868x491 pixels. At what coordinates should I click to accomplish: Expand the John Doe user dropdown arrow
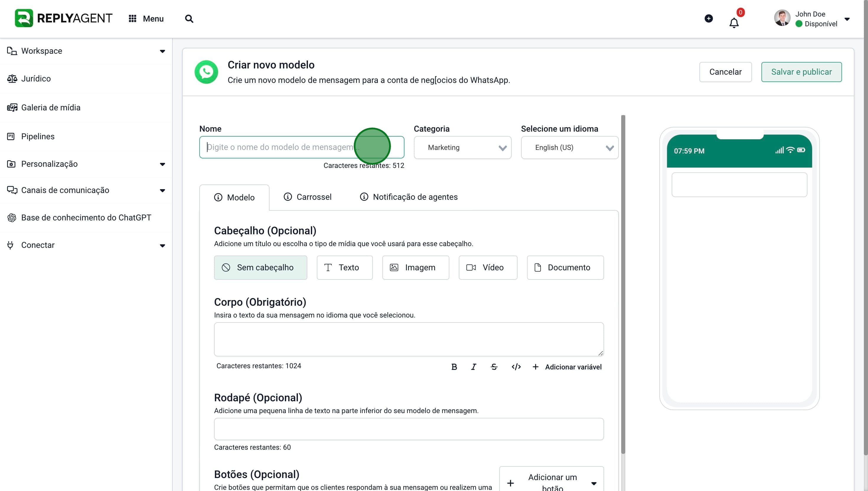847,19
